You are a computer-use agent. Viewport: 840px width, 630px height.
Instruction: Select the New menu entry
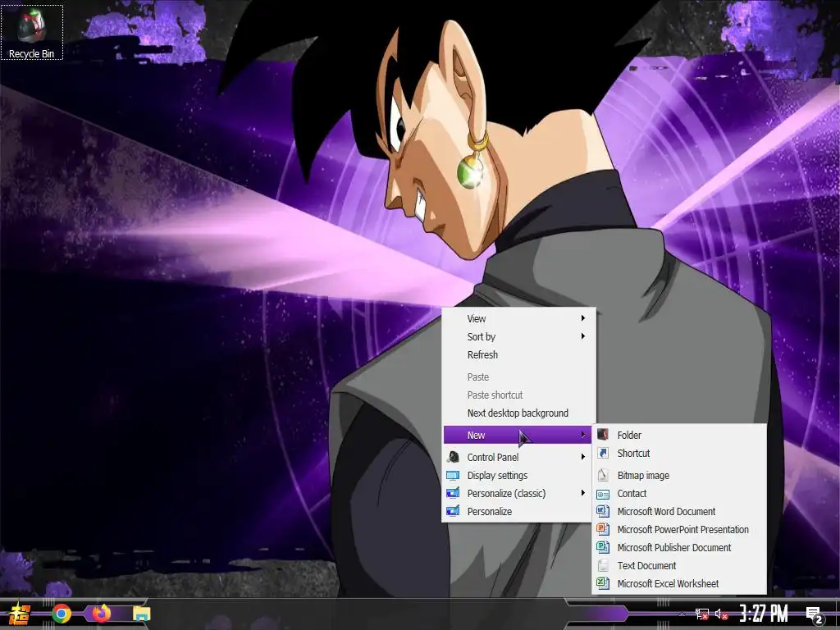tap(518, 435)
